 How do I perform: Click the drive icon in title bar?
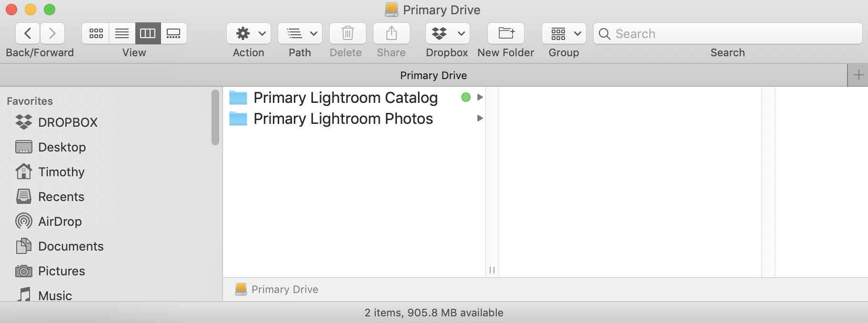(392, 10)
